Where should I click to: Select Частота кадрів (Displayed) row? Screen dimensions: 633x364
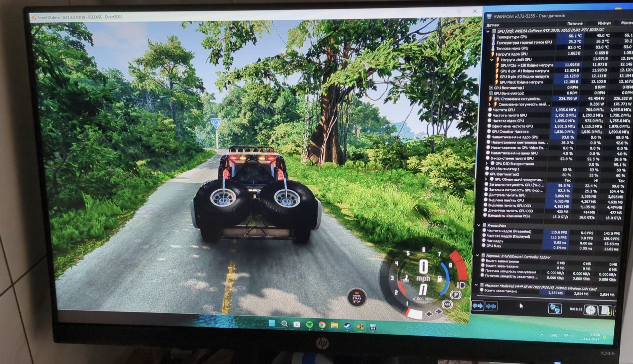(x=552, y=237)
